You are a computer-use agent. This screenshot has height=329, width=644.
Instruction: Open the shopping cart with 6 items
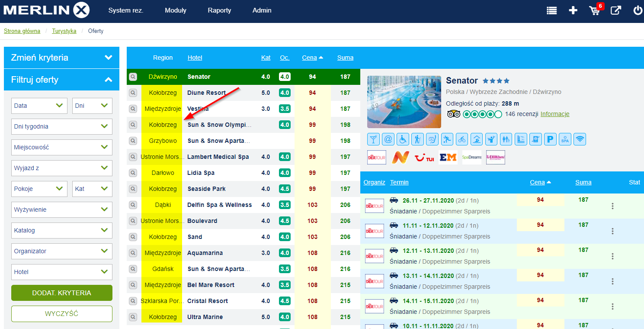click(x=595, y=10)
